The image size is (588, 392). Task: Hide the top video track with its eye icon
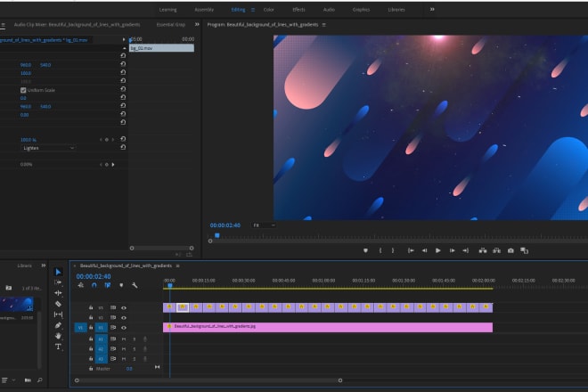[124, 308]
